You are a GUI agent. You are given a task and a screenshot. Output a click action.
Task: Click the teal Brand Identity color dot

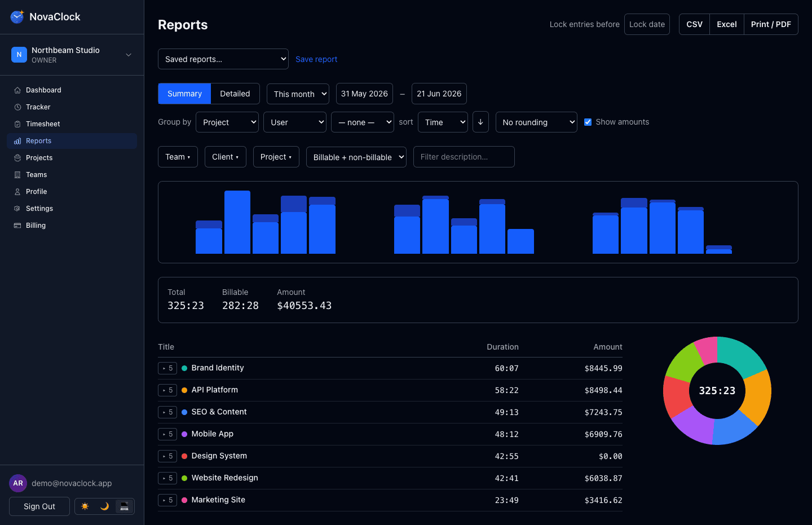click(x=184, y=368)
